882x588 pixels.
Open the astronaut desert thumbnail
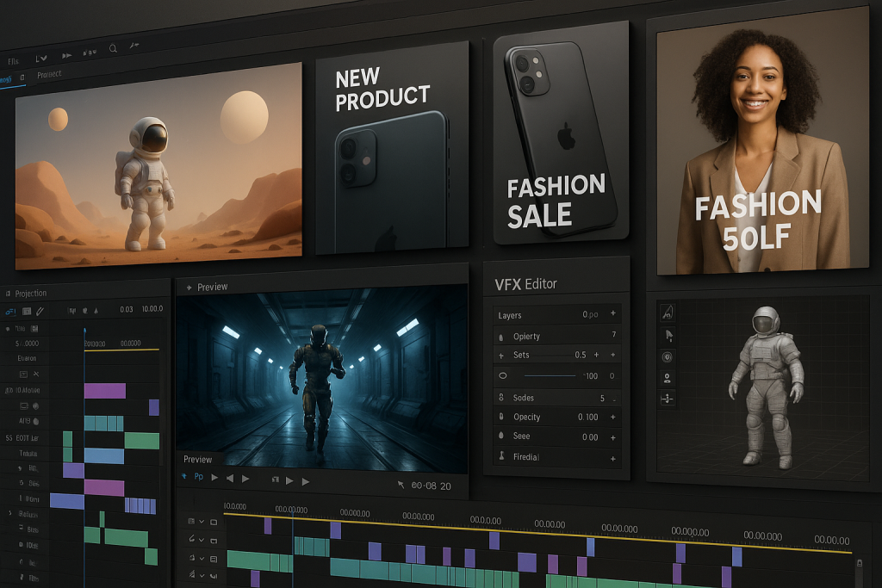pos(158,166)
